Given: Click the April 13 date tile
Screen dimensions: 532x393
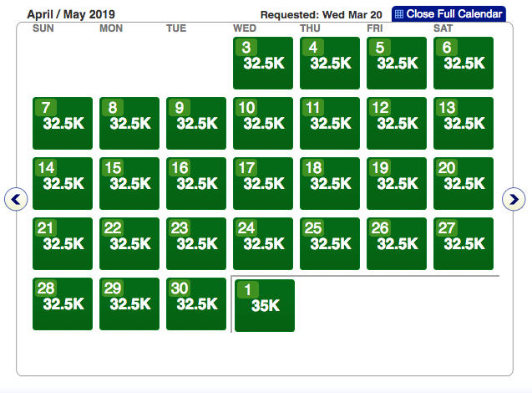Looking at the screenshot, I should point(464,123).
